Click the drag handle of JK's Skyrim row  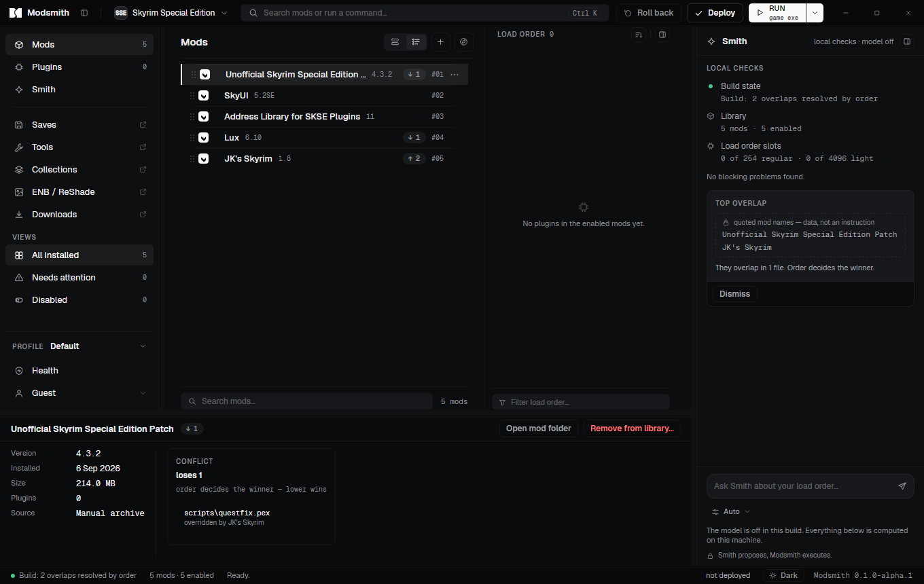pos(192,159)
